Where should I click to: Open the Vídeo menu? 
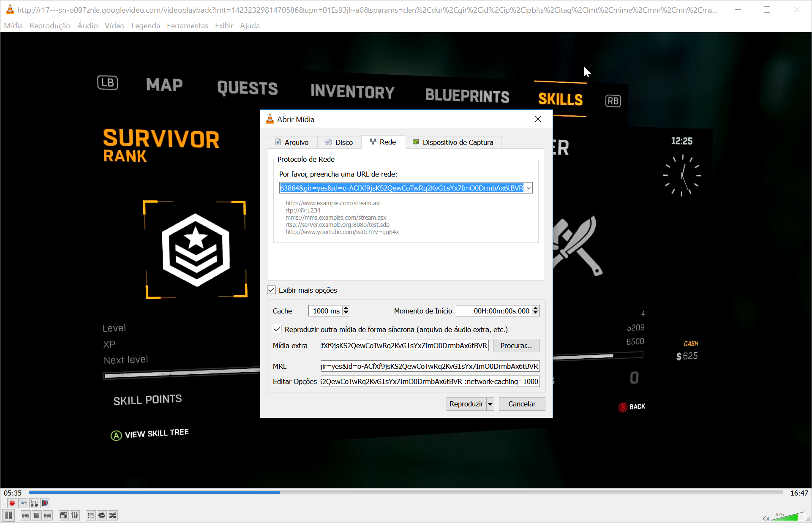pos(114,26)
